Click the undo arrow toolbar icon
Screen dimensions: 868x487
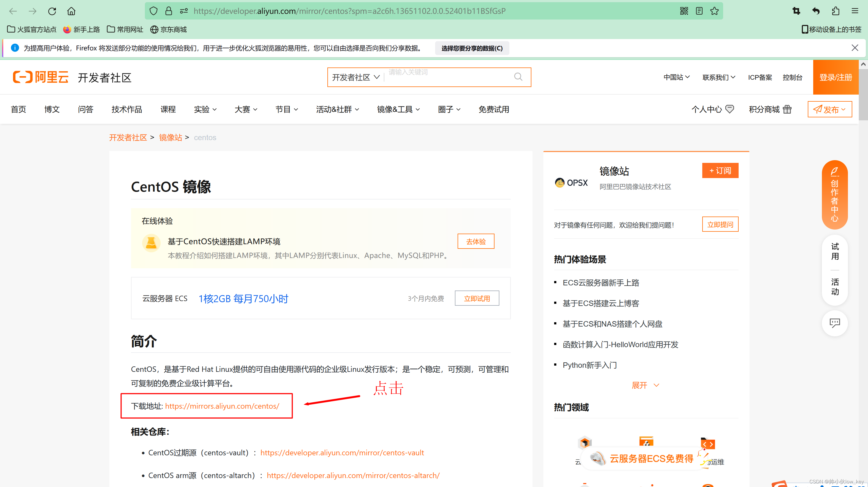816,11
